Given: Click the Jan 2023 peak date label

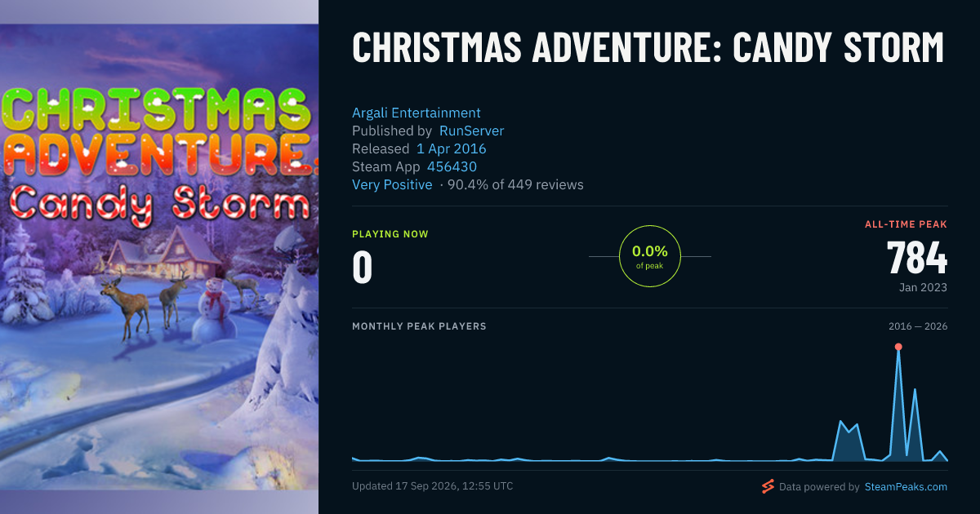Looking at the screenshot, I should click(923, 287).
